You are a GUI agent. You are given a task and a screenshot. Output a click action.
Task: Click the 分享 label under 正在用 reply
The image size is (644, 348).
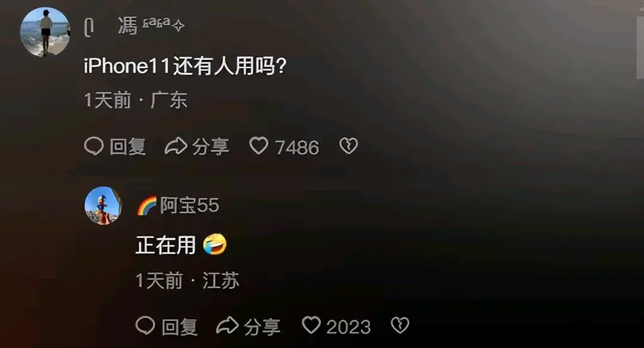coord(262,326)
